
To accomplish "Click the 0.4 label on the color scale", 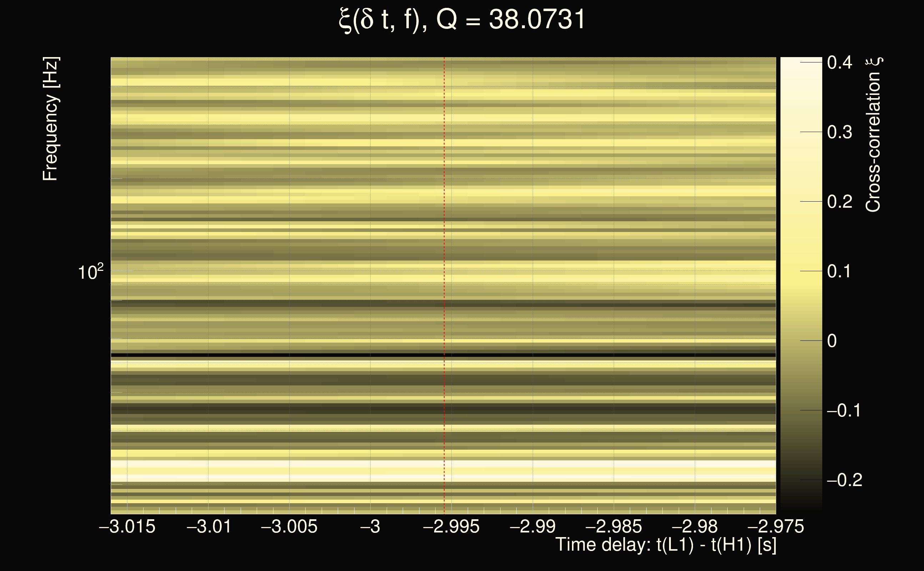I will click(839, 62).
